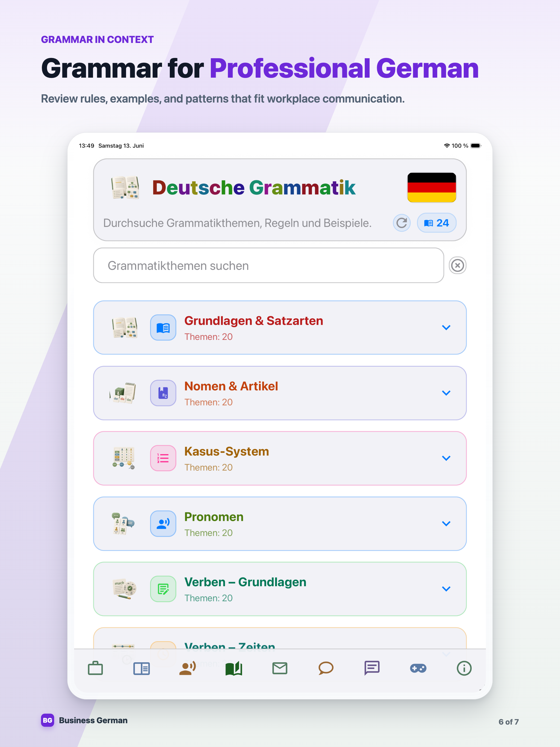The height and width of the screenshot is (747, 560).
Task: Click the Deutsche Grammatik heading
Action: pos(254,187)
